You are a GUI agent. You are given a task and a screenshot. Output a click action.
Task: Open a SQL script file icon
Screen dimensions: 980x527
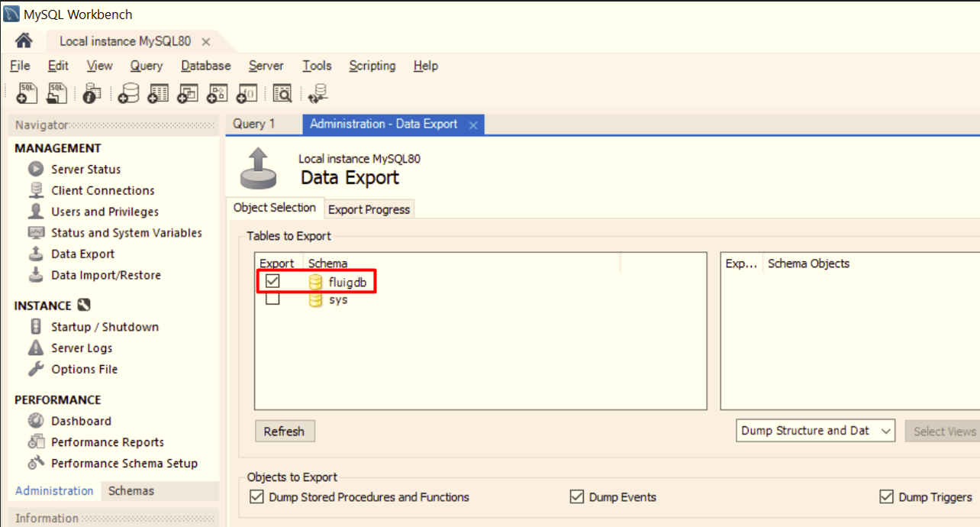[x=57, y=93]
